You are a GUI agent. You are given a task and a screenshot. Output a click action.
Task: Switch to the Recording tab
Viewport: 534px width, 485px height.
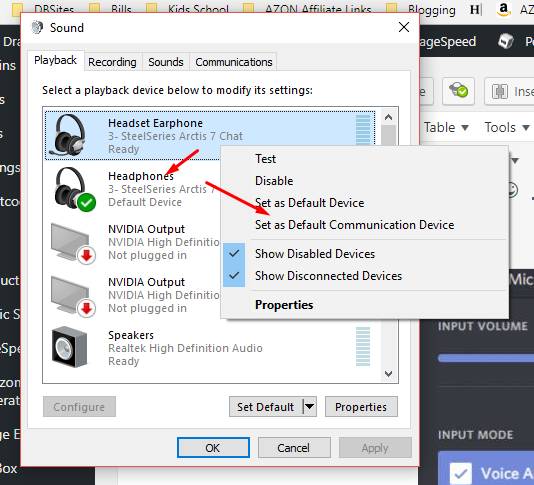pos(112,62)
